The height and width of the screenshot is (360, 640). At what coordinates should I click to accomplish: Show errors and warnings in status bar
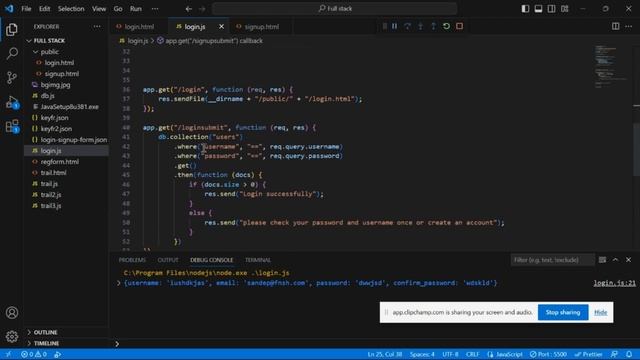click(x=34, y=354)
